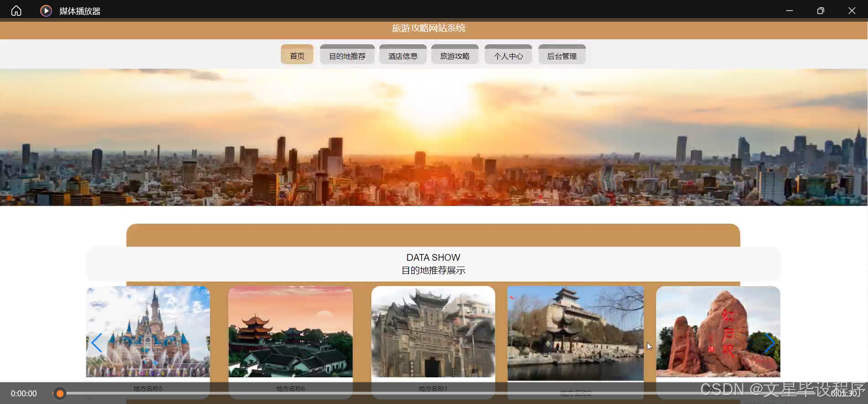Image resolution: width=868 pixels, height=404 pixels.
Task: Open the lakeside tower destination thumbnail
Action: 576,334
